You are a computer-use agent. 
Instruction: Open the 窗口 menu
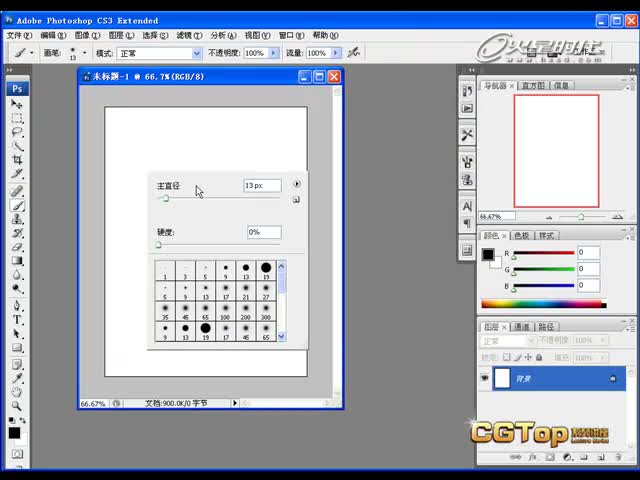coord(291,36)
